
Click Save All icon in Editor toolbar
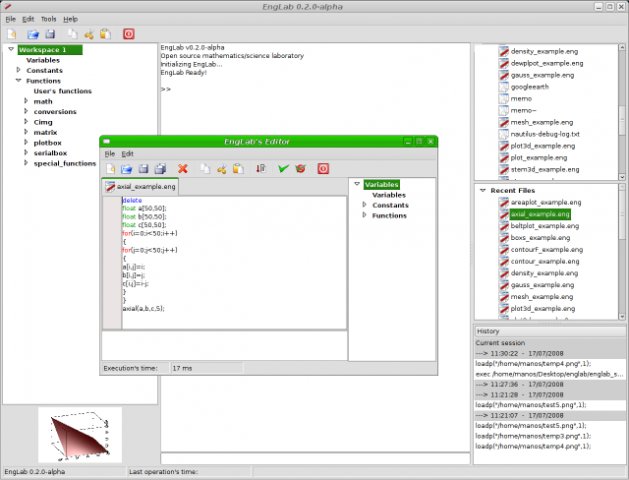coord(160,169)
